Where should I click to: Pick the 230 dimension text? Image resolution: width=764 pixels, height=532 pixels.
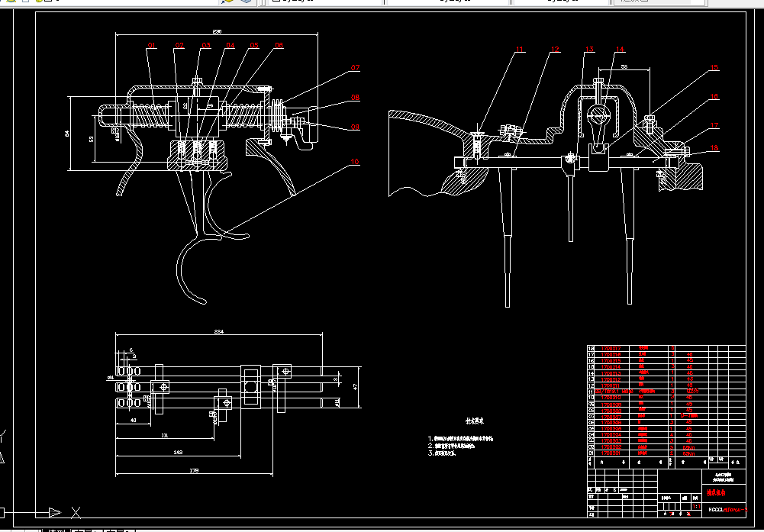(x=217, y=31)
